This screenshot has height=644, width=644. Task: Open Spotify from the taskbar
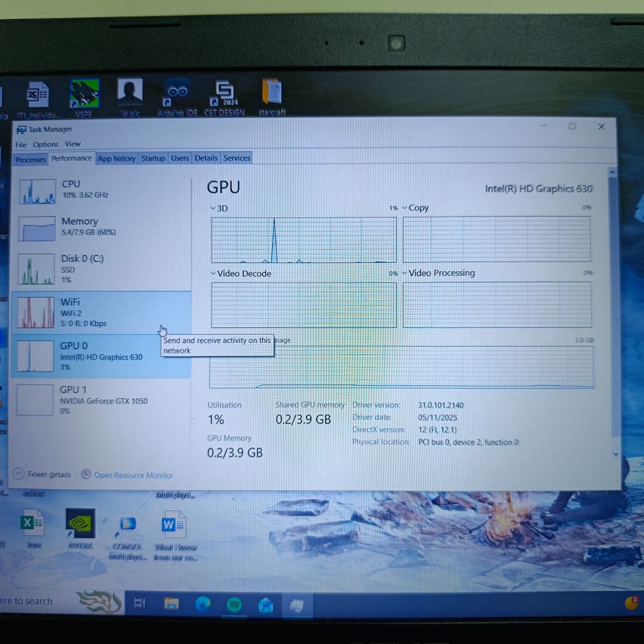(234, 605)
